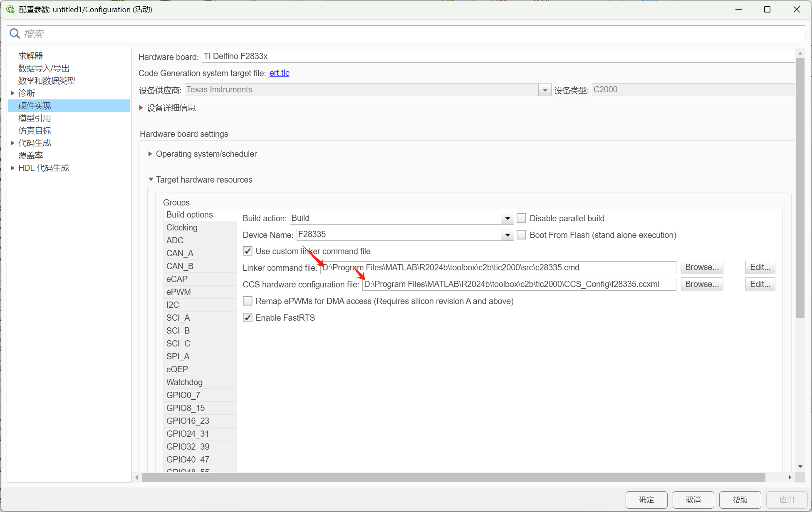Open the ert.tlc link
The image size is (812, 512).
pyautogui.click(x=279, y=73)
